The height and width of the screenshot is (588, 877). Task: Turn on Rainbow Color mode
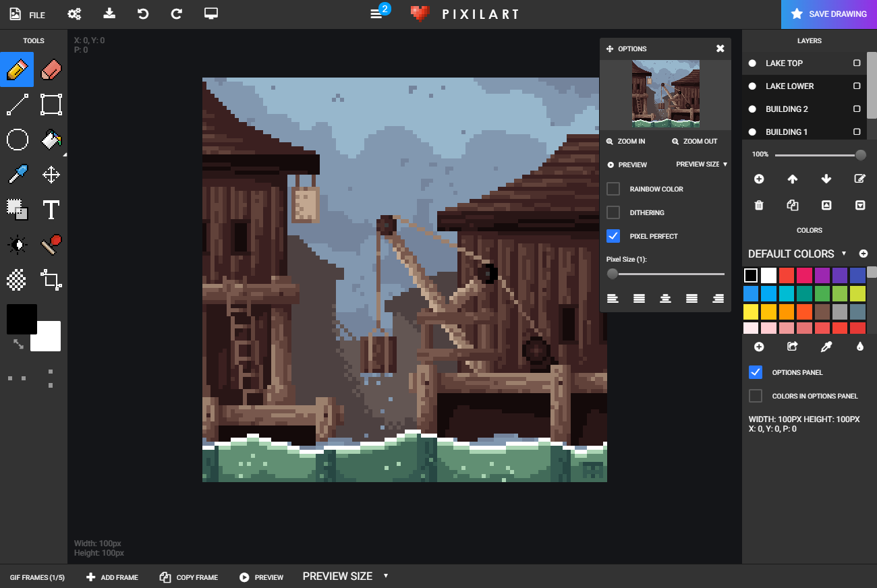click(x=613, y=189)
